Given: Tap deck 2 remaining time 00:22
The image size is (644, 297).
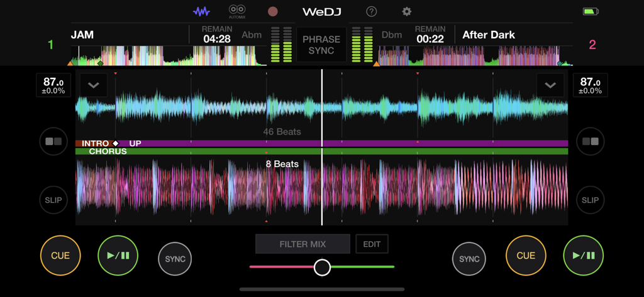Looking at the screenshot, I should coord(430,39).
